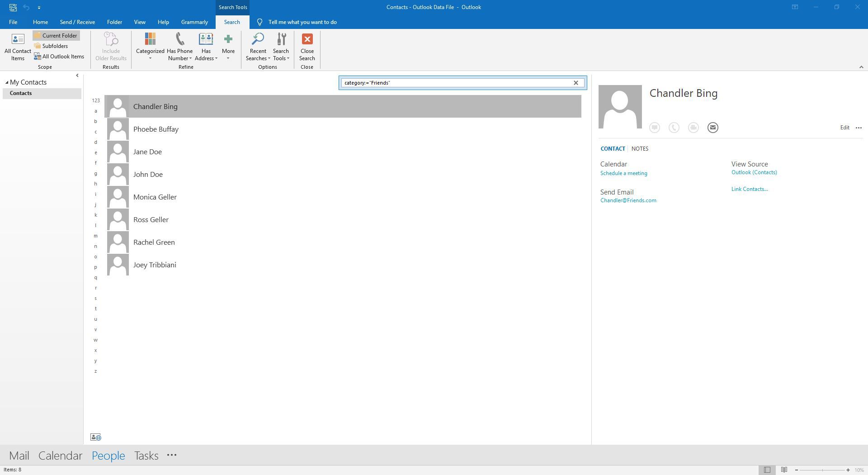
Task: Click the instant message icon for Chandler
Action: [655, 128]
